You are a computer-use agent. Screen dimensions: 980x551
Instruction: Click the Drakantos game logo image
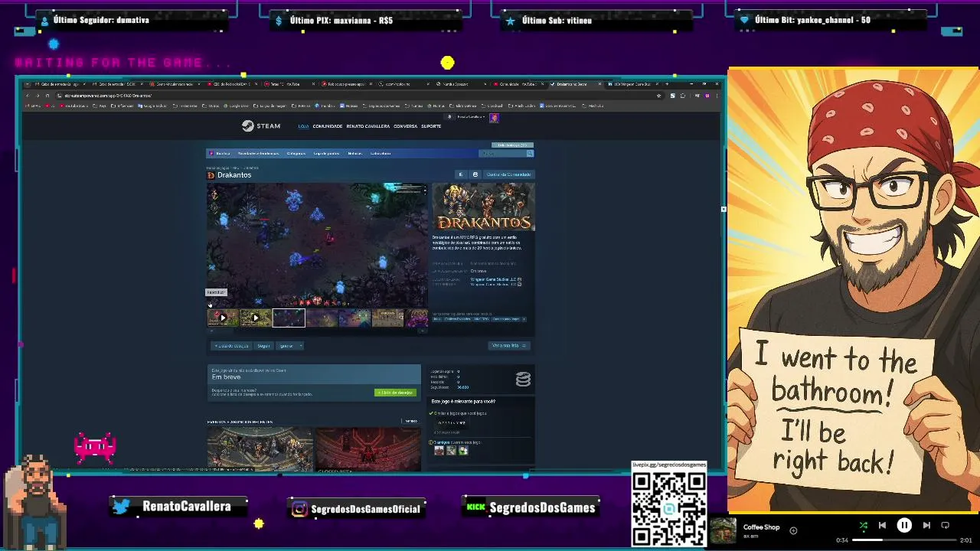click(483, 207)
